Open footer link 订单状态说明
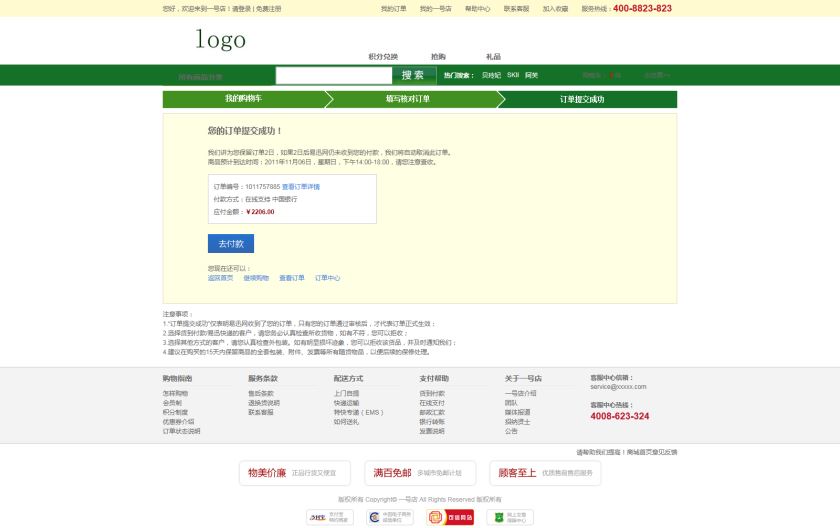Image resolution: width=840 pixels, height=528 pixels. (x=182, y=431)
